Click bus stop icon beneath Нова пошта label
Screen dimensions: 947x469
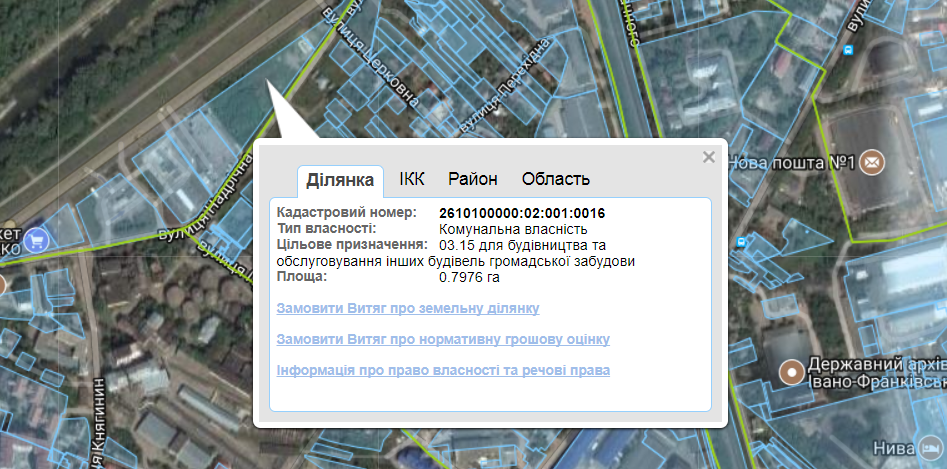tap(739, 242)
